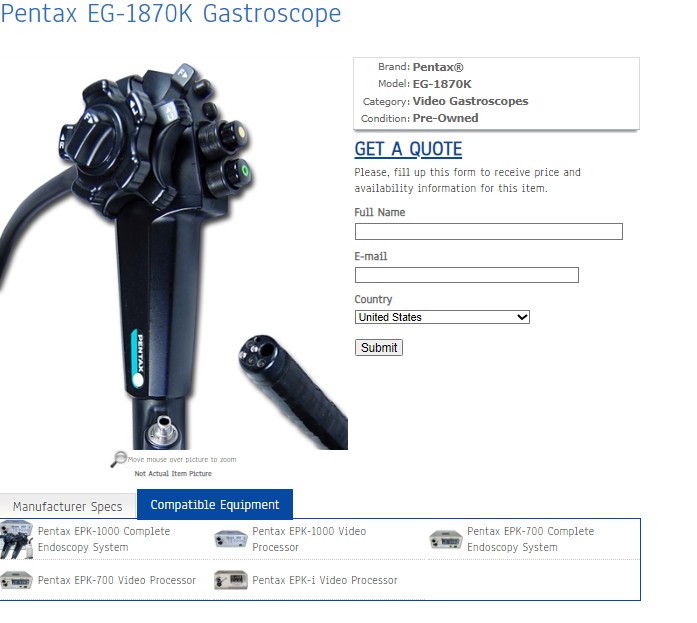697x623 pixels.
Task: Focus the Full Name input field
Action: click(489, 232)
